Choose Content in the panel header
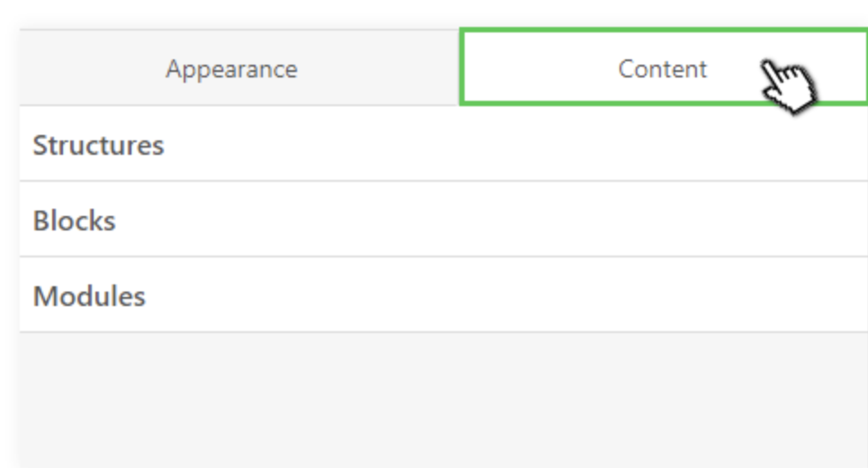Viewport: 868px width, 468px height. point(664,68)
